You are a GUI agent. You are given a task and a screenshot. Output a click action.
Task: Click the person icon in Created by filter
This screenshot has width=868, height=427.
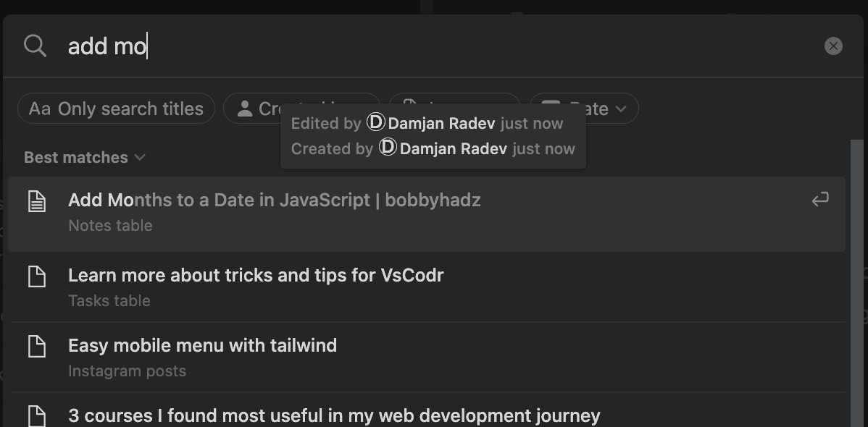[245, 109]
